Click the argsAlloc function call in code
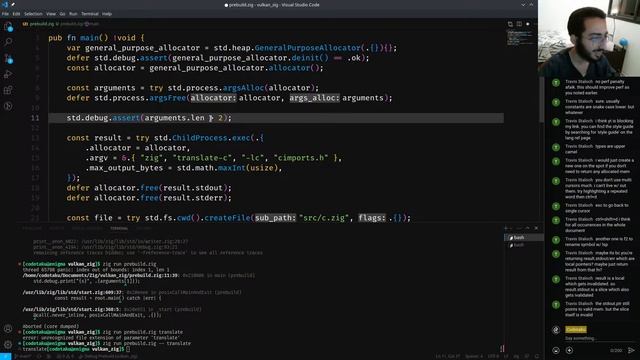Viewport: 640px width, 360px height. tap(243, 88)
